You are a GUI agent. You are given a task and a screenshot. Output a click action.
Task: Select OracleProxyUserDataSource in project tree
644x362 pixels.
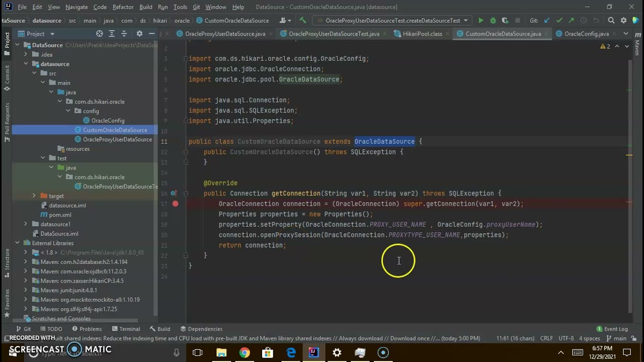(x=117, y=139)
